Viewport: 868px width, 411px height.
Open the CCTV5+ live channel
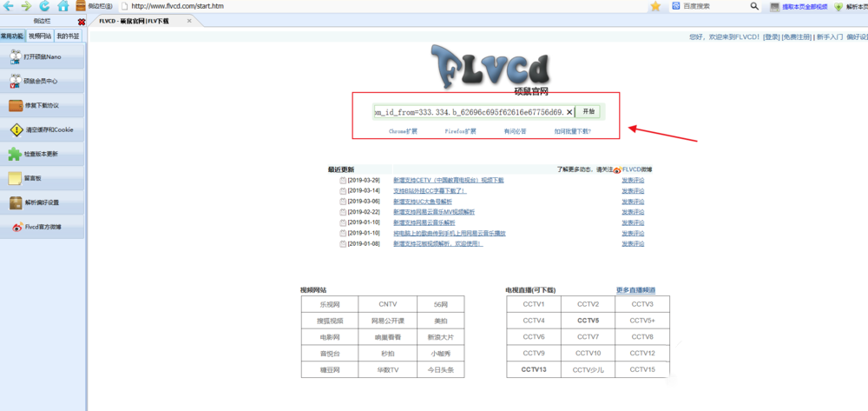pyautogui.click(x=642, y=321)
